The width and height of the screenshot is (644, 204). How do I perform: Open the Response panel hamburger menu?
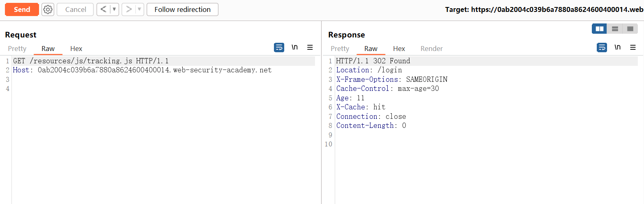(x=633, y=48)
